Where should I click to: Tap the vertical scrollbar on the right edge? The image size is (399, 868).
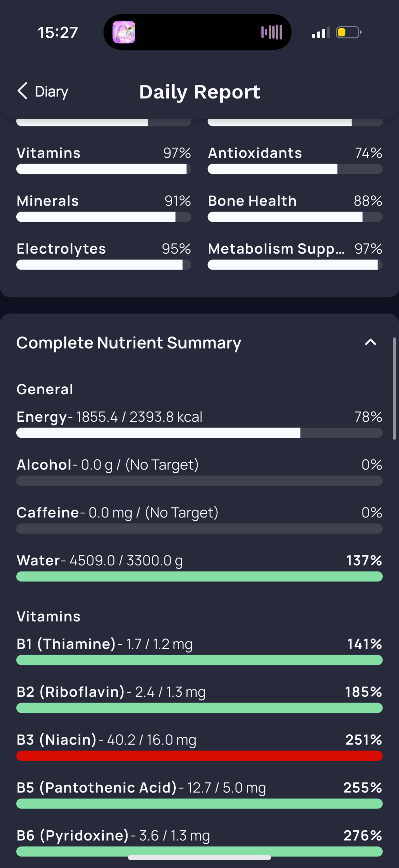click(x=394, y=389)
